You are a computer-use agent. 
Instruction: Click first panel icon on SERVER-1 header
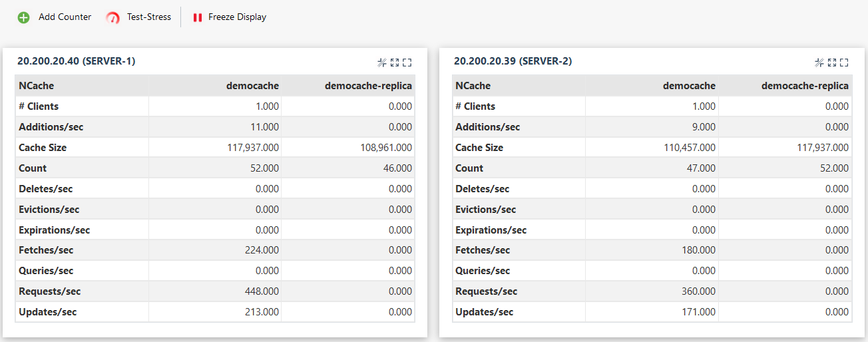pyautogui.click(x=382, y=63)
